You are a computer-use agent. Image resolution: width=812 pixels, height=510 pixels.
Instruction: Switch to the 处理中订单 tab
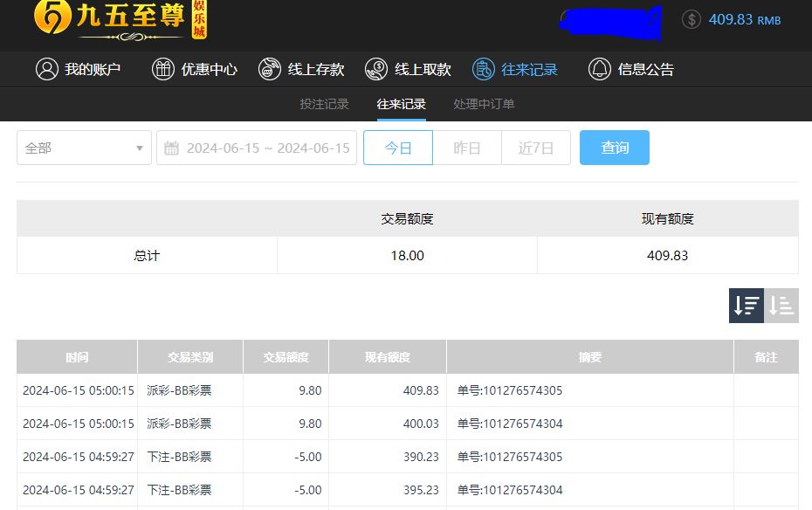[x=484, y=104]
